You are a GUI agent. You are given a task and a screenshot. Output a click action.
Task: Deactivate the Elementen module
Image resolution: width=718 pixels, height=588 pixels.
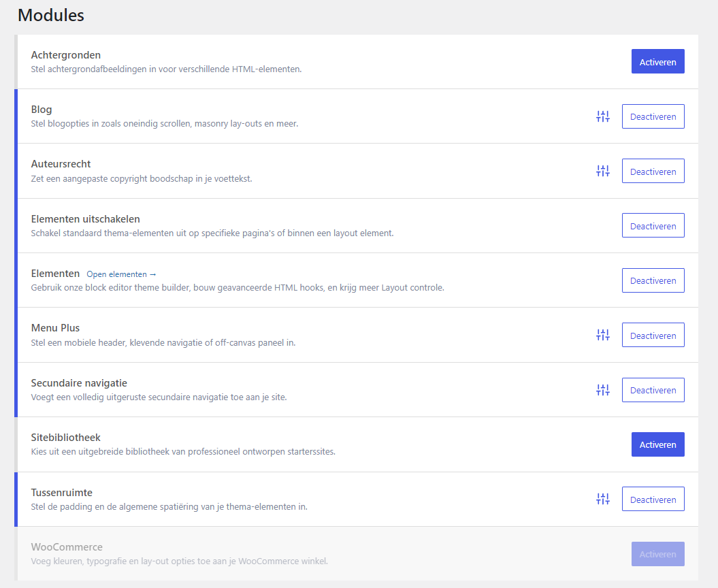653,280
